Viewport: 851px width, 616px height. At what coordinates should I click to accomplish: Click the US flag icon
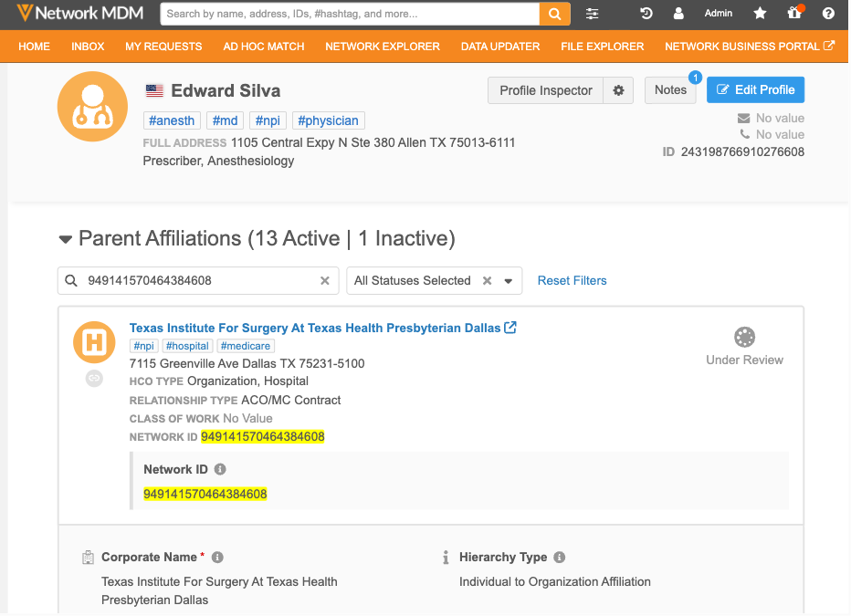click(x=154, y=90)
